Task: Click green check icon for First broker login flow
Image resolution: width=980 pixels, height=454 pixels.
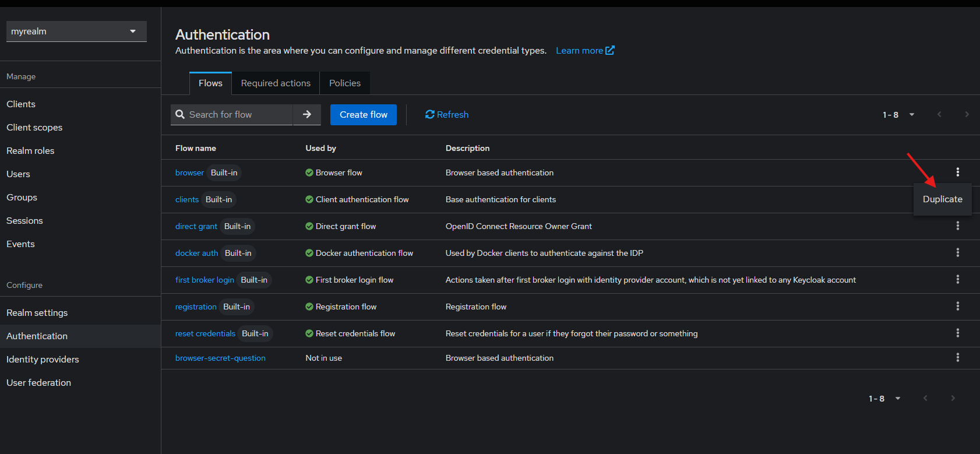Action: (x=309, y=280)
